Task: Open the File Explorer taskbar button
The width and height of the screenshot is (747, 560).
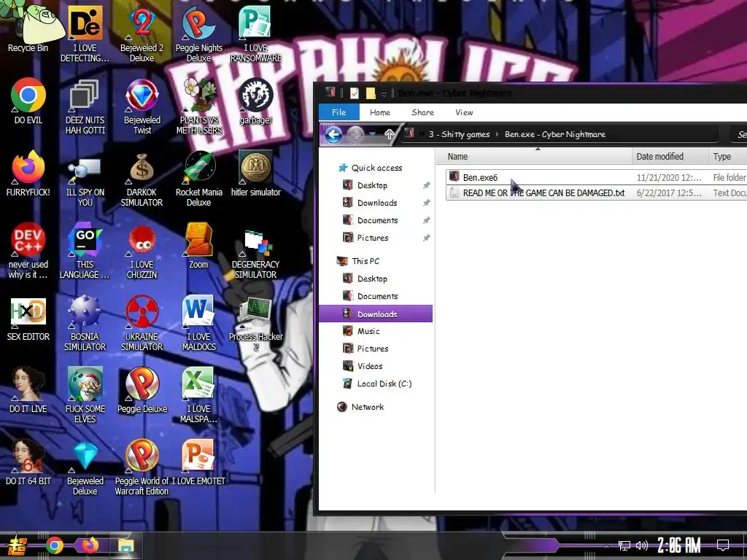Action: pos(125,545)
